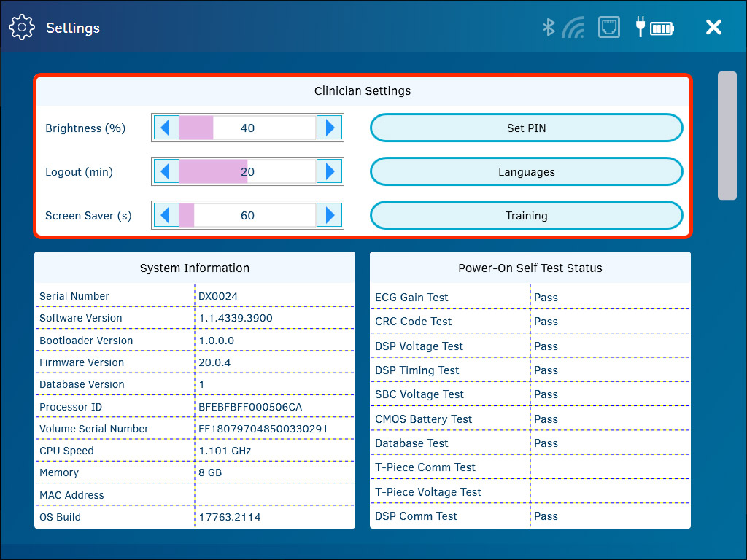Screen dimensions: 747x560
Task: Click the right arrow to raise Brightness
Action: [x=330, y=127]
